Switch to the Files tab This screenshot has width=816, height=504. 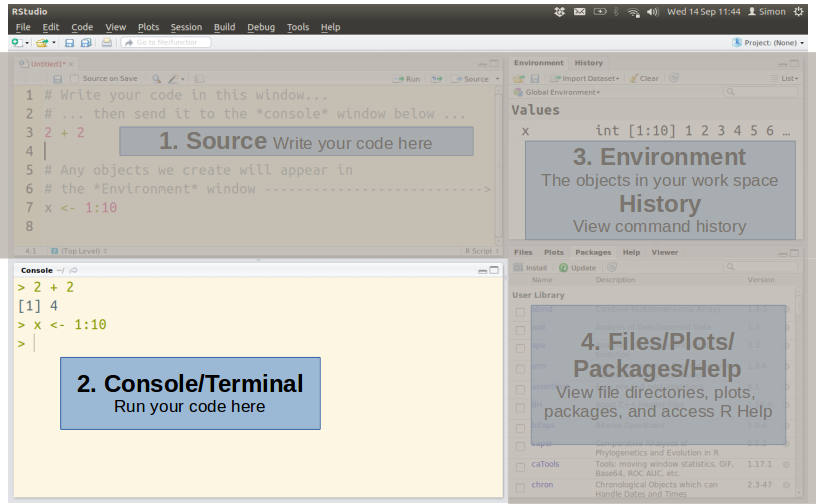(523, 252)
